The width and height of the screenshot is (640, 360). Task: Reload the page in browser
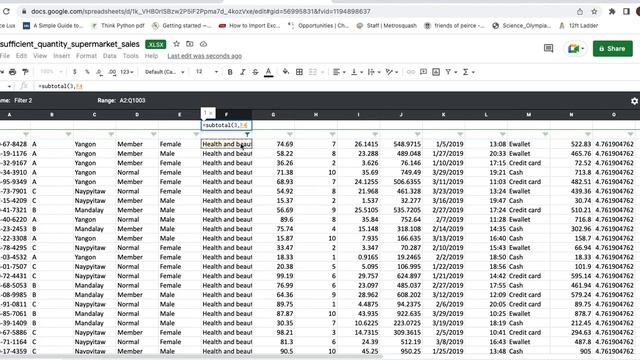point(6,11)
